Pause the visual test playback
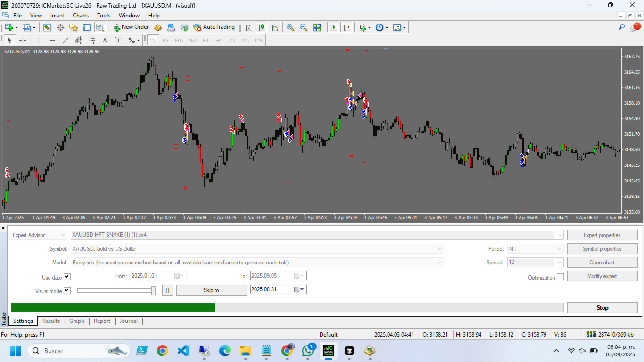Viewport: 644px width, 362px height. tap(167, 290)
